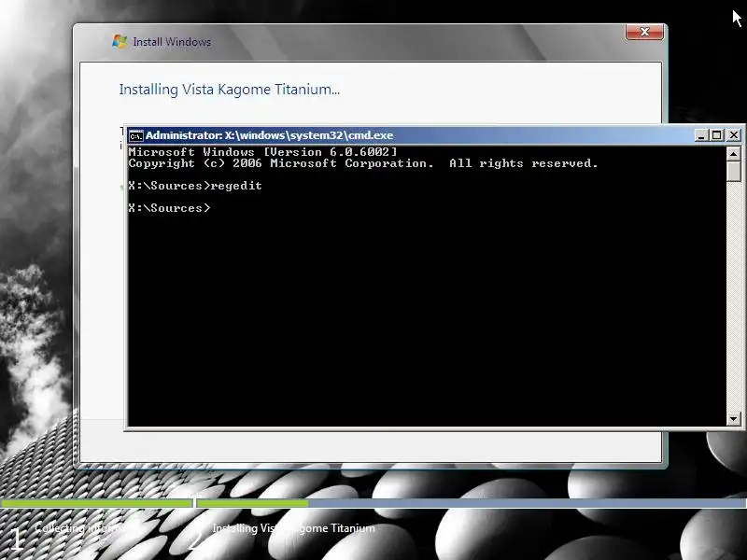The image size is (747, 560).
Task: Click the 'X:\Sources>regedit' command line
Action: tap(195, 186)
